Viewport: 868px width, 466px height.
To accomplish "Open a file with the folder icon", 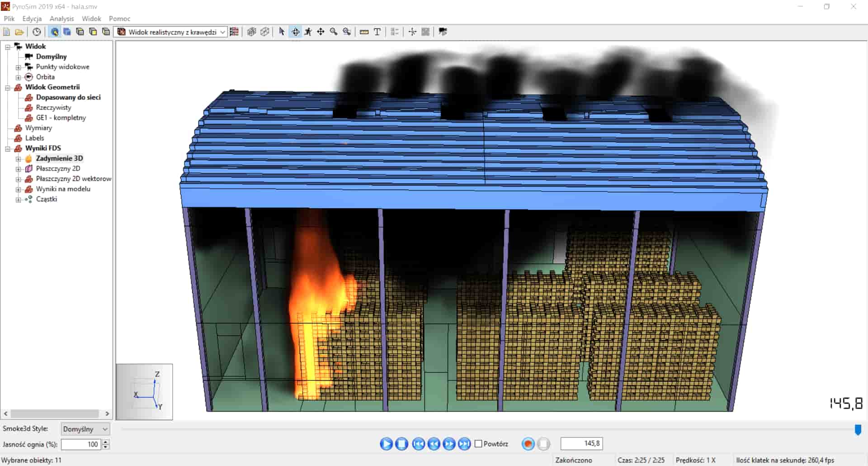I will (x=19, y=32).
